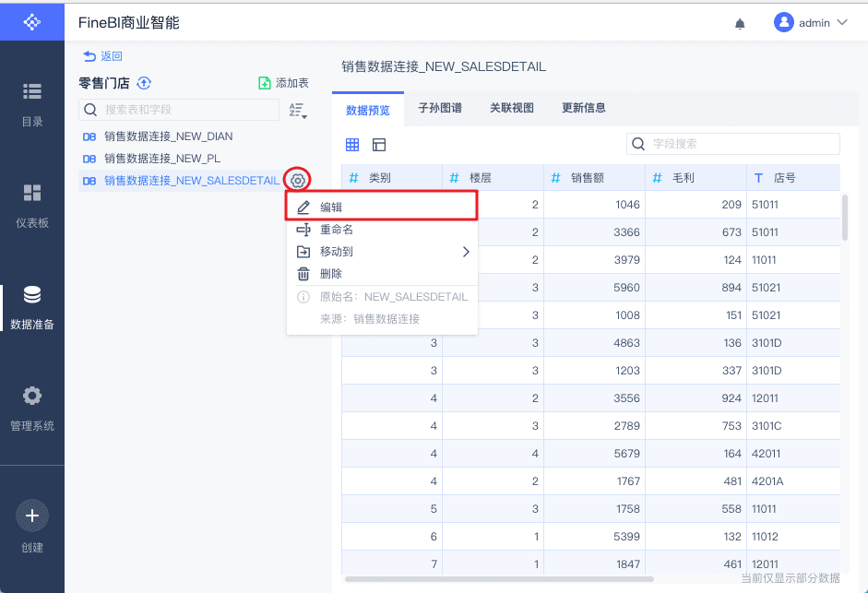Open the 关联视图 tab
This screenshot has height=593, width=868.
point(512,108)
